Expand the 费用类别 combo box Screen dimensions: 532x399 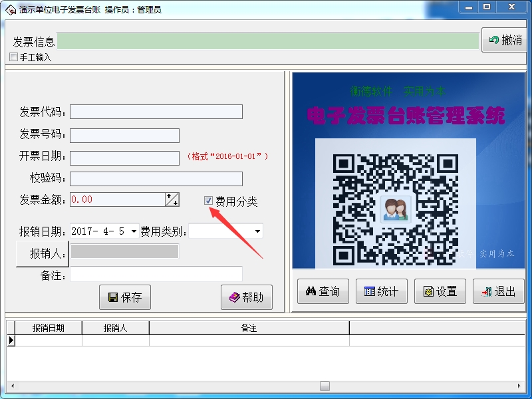[x=258, y=231]
